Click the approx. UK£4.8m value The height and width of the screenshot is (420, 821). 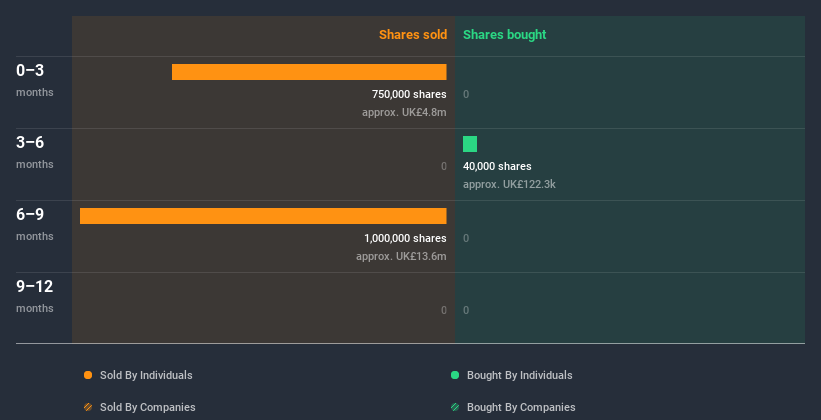click(404, 113)
